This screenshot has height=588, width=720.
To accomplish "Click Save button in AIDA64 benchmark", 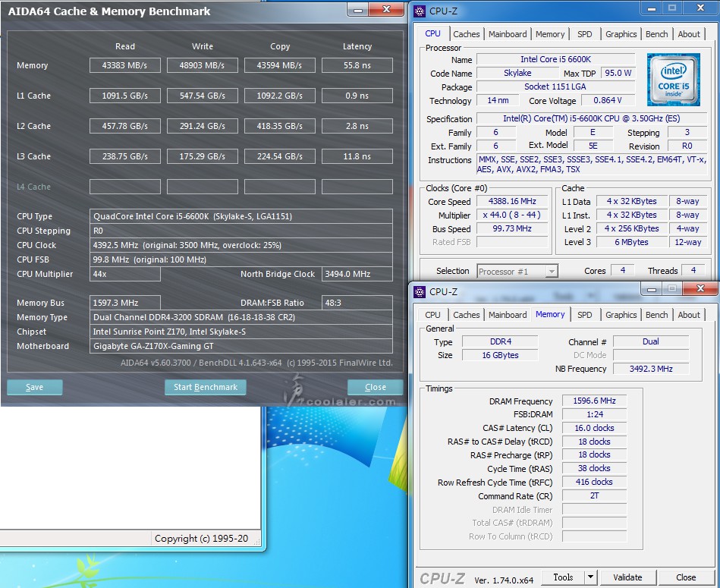I will pos(34,387).
